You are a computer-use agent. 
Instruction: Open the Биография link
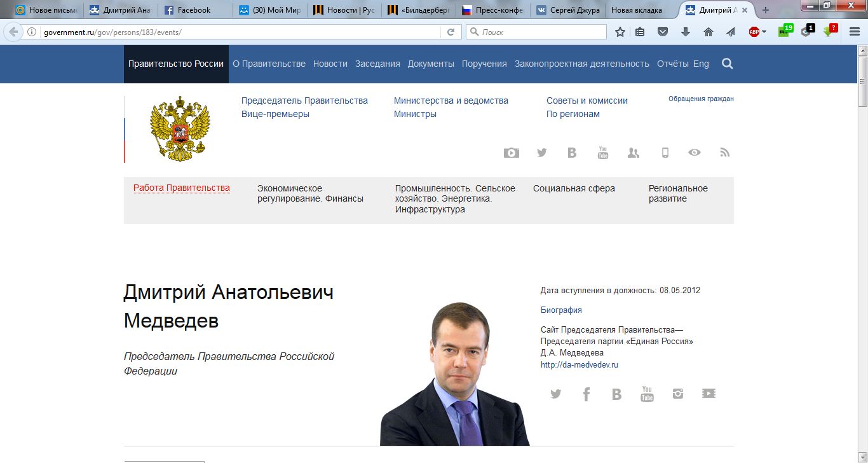pyautogui.click(x=561, y=310)
